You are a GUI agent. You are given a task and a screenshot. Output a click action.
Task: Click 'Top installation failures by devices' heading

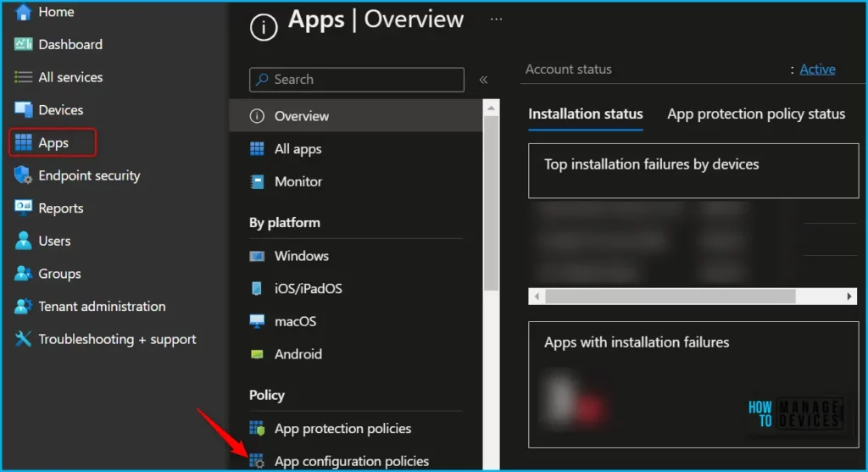(x=651, y=164)
